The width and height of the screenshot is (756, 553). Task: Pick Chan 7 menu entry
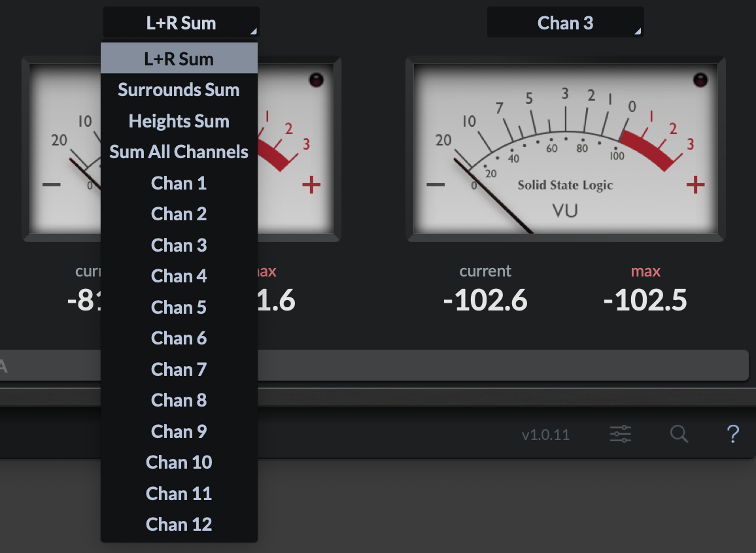coord(179,369)
